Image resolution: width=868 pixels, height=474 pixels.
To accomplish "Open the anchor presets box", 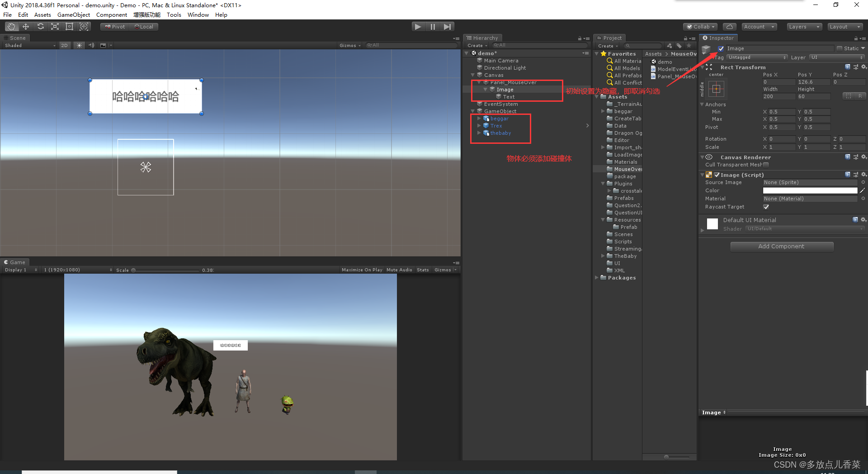I will pos(716,89).
